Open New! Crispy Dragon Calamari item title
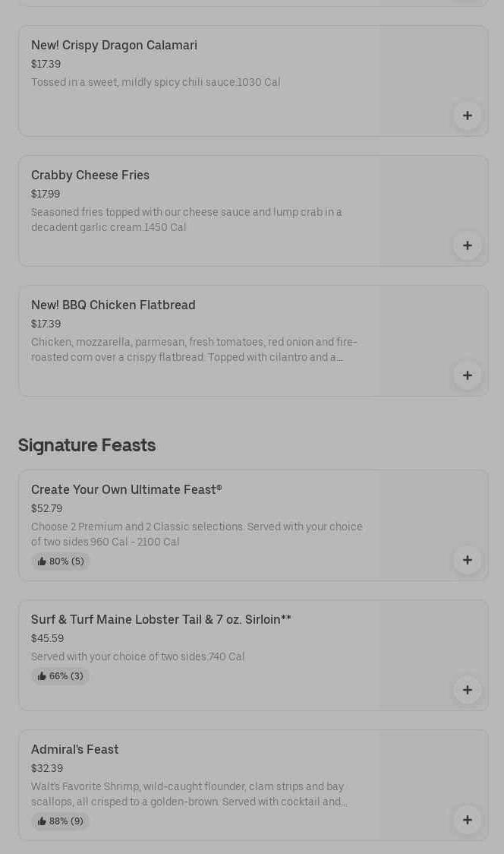504x854 pixels. [114, 46]
